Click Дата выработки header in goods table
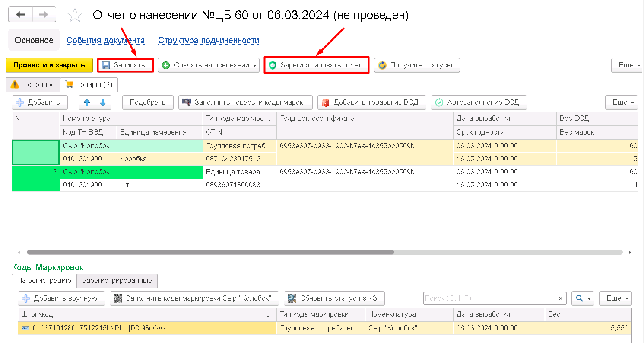 pyautogui.click(x=505, y=118)
